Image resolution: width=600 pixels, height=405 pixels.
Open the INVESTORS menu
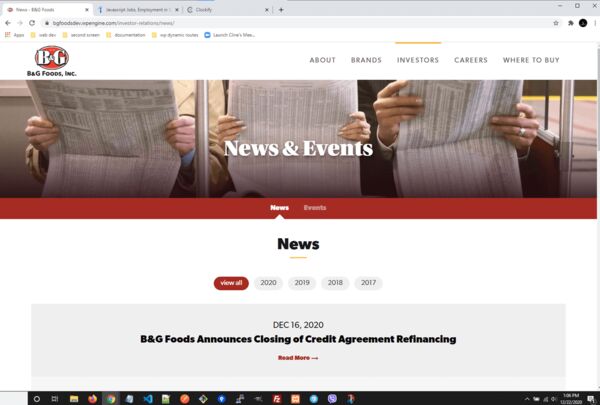pos(418,60)
